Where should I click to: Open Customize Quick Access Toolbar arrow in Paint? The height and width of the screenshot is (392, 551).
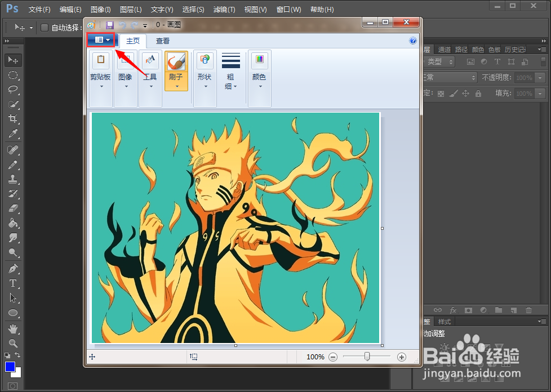point(145,25)
